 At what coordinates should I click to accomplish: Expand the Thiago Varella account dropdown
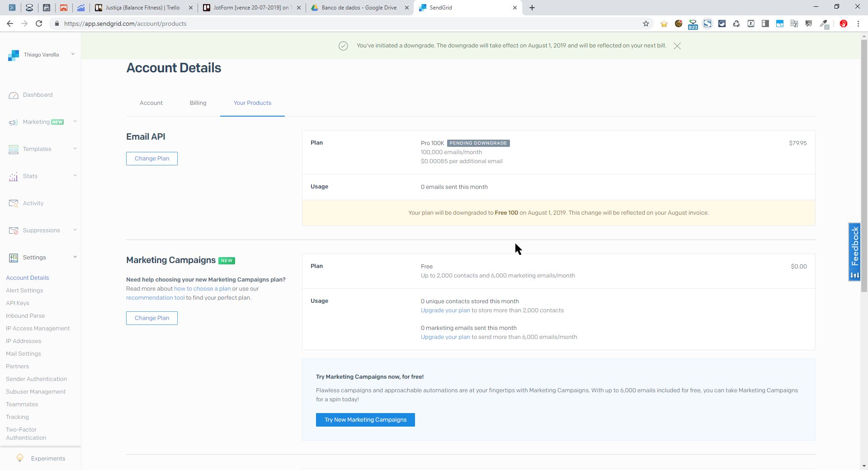73,54
